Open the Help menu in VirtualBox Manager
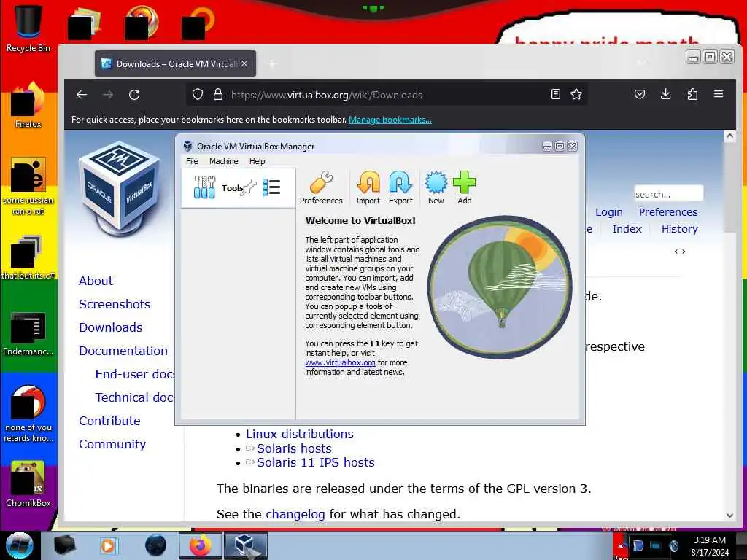Image resolution: width=747 pixels, height=560 pixels. point(258,161)
